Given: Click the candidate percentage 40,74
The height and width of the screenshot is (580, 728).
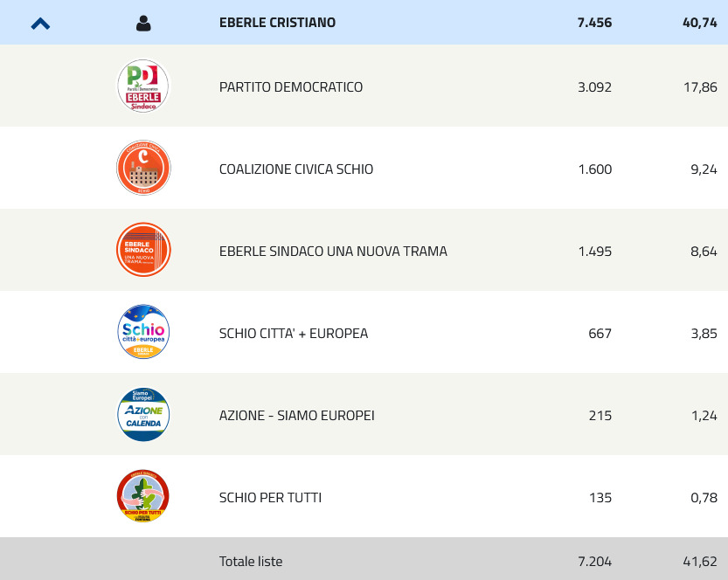Looking at the screenshot, I should tap(700, 23).
